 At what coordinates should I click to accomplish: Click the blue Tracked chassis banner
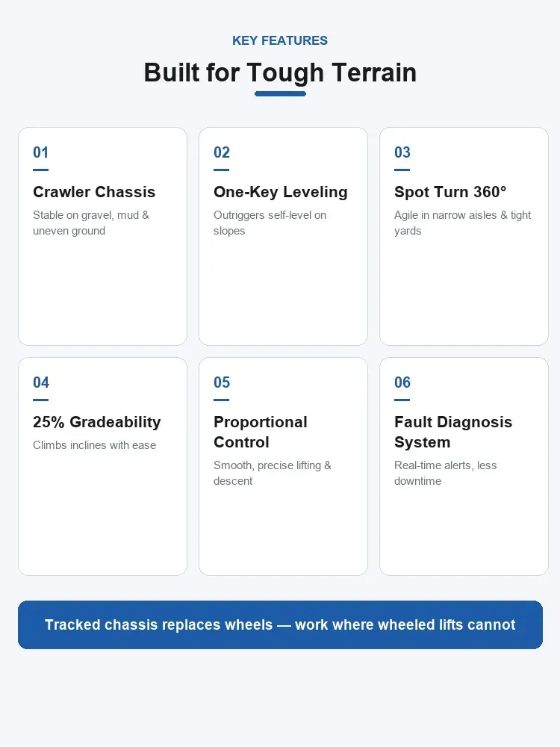pos(280,624)
